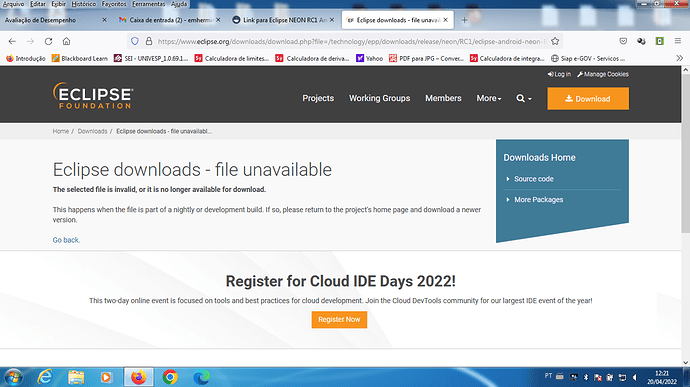Bookmark this page with the star icon
This screenshot has width=690, height=387.
(555, 41)
